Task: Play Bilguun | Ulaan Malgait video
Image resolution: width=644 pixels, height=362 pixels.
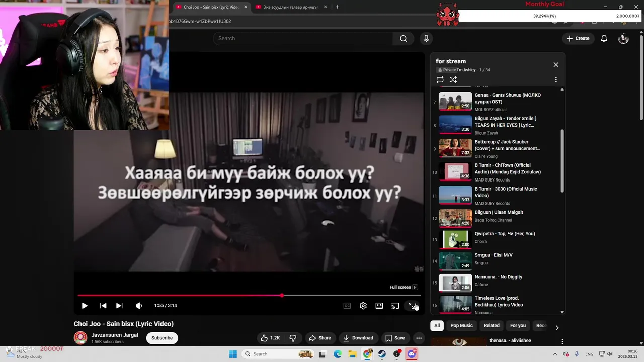Action: (x=497, y=219)
